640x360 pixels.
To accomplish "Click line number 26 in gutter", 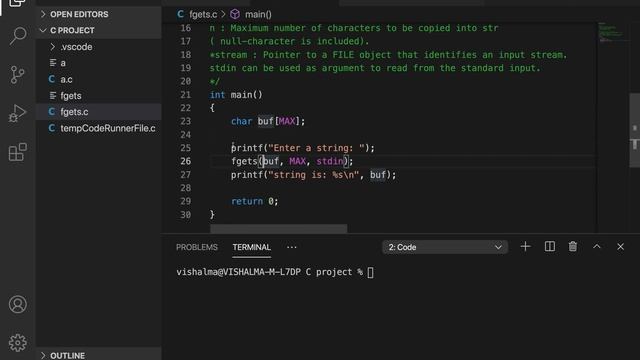I will [x=185, y=161].
